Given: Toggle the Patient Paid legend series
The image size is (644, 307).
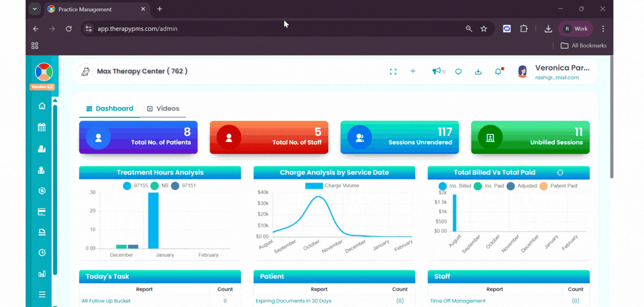Looking at the screenshot, I should (x=559, y=186).
